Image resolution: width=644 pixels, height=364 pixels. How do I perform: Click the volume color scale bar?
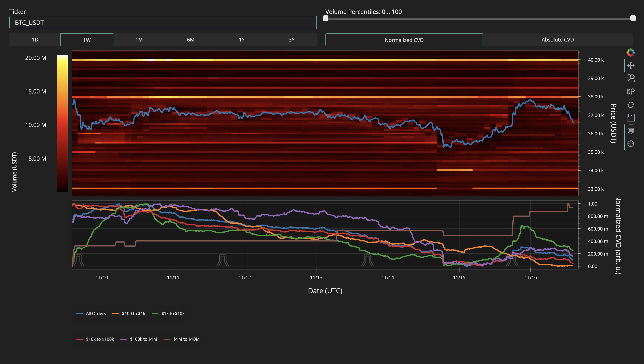click(x=62, y=123)
